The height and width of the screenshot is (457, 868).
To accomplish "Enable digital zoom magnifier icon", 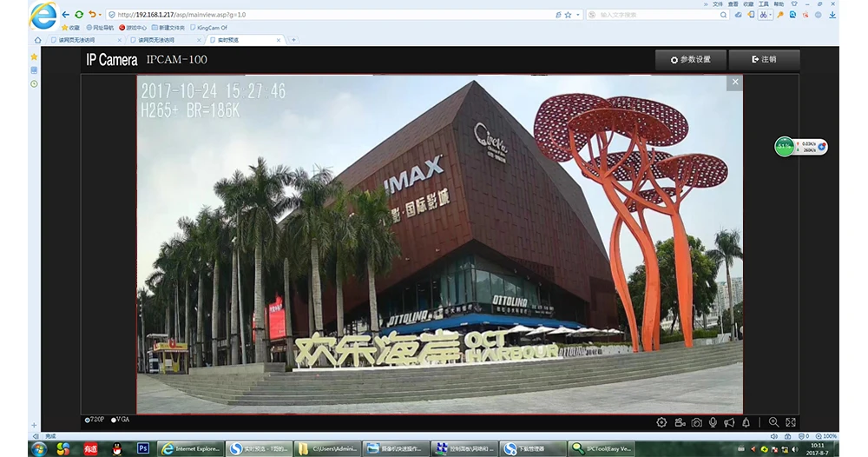I will [x=774, y=422].
